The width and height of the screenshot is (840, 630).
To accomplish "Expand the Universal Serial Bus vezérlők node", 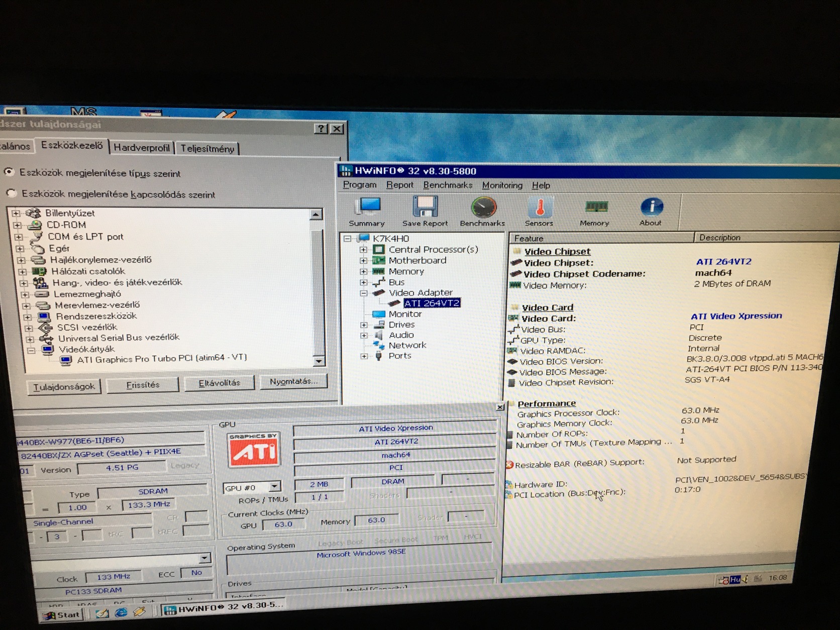I will click(x=30, y=339).
